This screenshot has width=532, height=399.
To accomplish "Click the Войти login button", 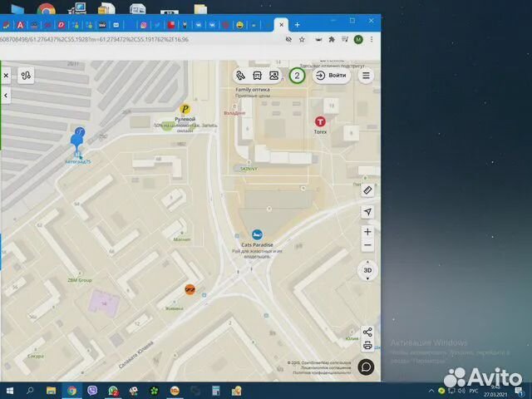I will tap(332, 75).
